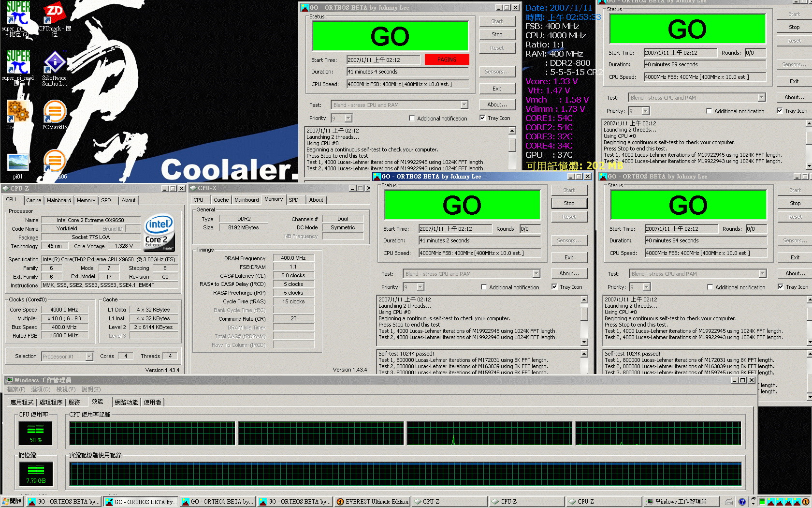Click title icon of 41 minutes 2 seconds ORTHOS
The width and height of the screenshot is (812, 508).
(x=377, y=177)
